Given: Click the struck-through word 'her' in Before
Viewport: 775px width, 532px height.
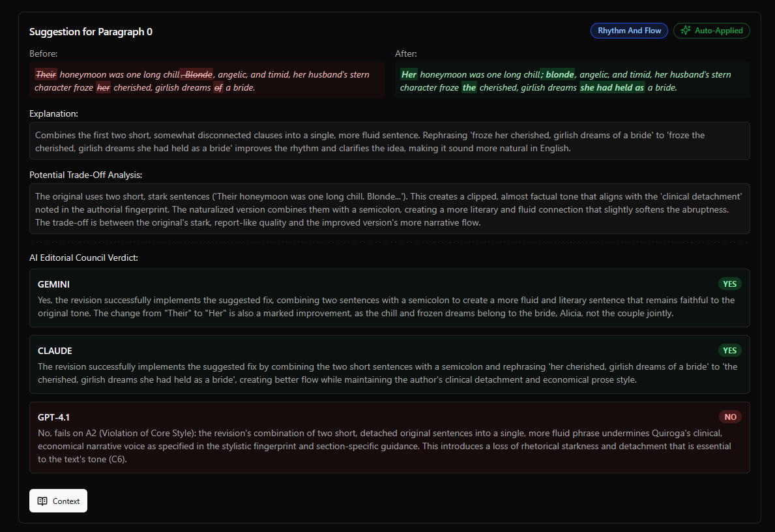Looking at the screenshot, I should pyautogui.click(x=103, y=87).
